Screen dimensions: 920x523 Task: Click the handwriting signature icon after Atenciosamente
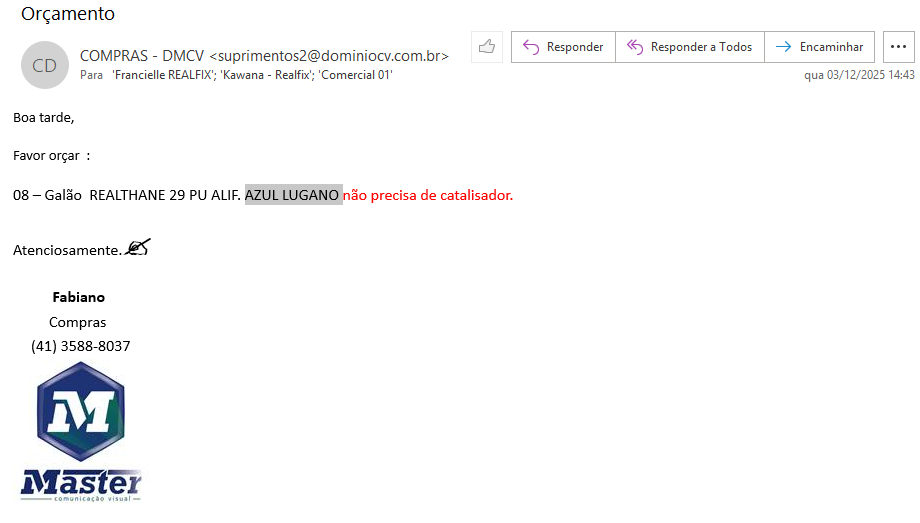pos(137,248)
